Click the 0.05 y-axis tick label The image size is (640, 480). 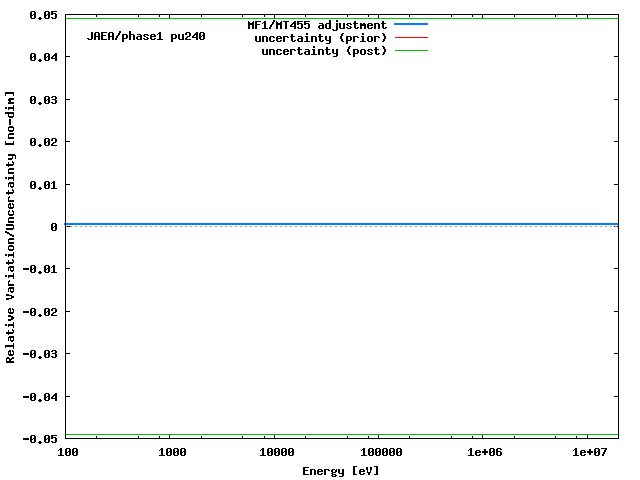(42, 15)
